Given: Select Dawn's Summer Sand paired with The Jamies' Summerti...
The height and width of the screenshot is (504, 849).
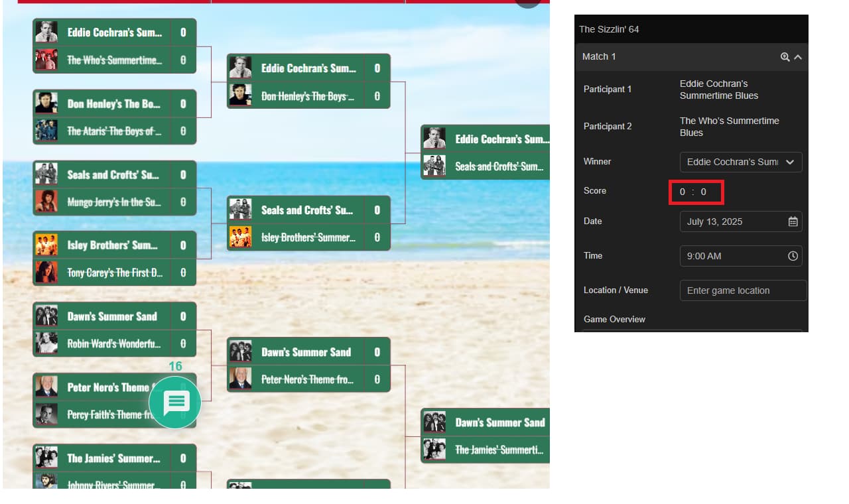Looking at the screenshot, I should (x=486, y=422).
